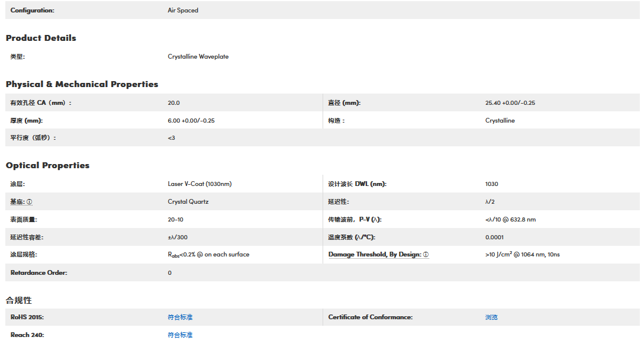Open the Reach 240 符合标准 link
The width and height of the screenshot is (644, 353).
(x=180, y=335)
